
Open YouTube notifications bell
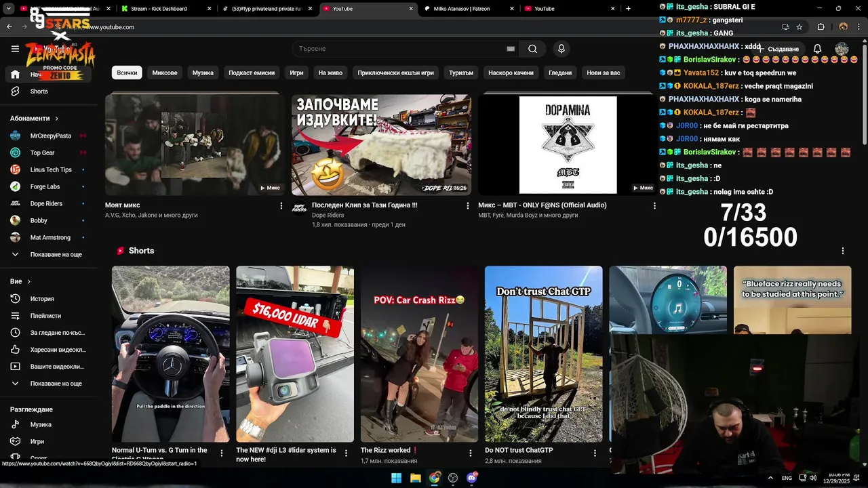[817, 49]
